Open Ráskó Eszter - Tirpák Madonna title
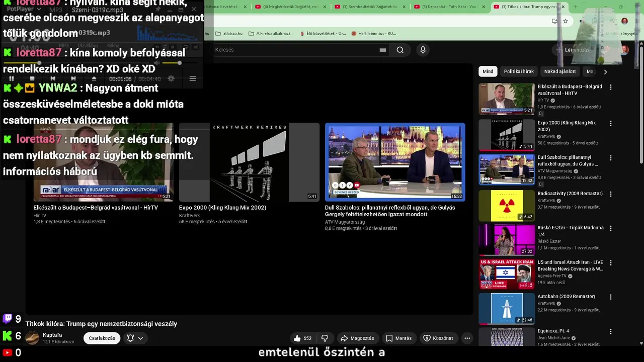 (x=570, y=231)
